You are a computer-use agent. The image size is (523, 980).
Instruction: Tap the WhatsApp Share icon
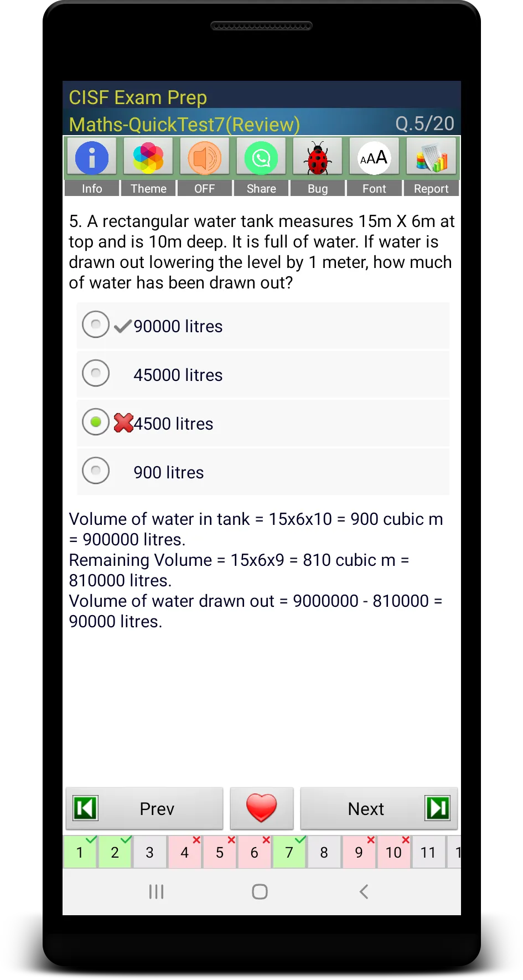(261, 158)
